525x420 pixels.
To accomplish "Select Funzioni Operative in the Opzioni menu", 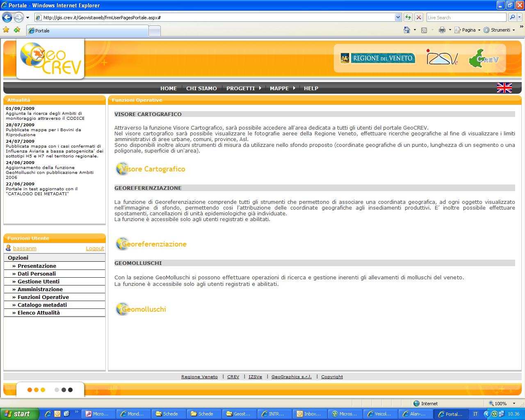I will pyautogui.click(x=55, y=297).
